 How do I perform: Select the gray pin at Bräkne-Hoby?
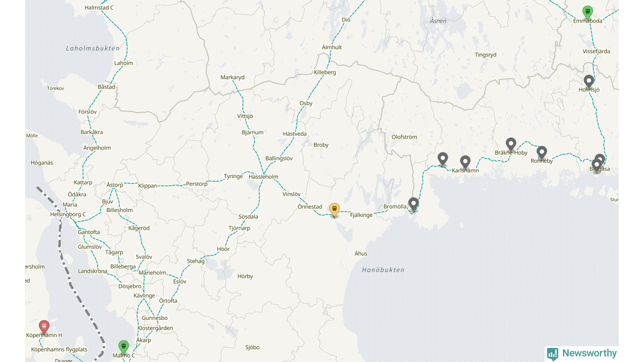pos(511,144)
